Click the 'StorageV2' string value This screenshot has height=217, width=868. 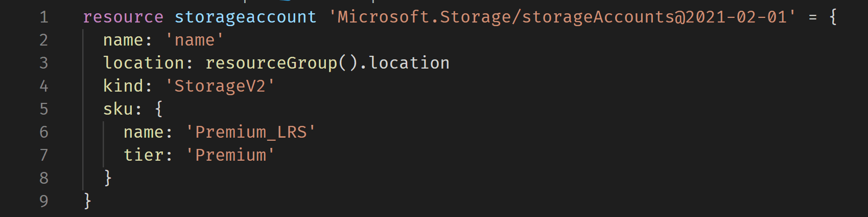tap(220, 86)
